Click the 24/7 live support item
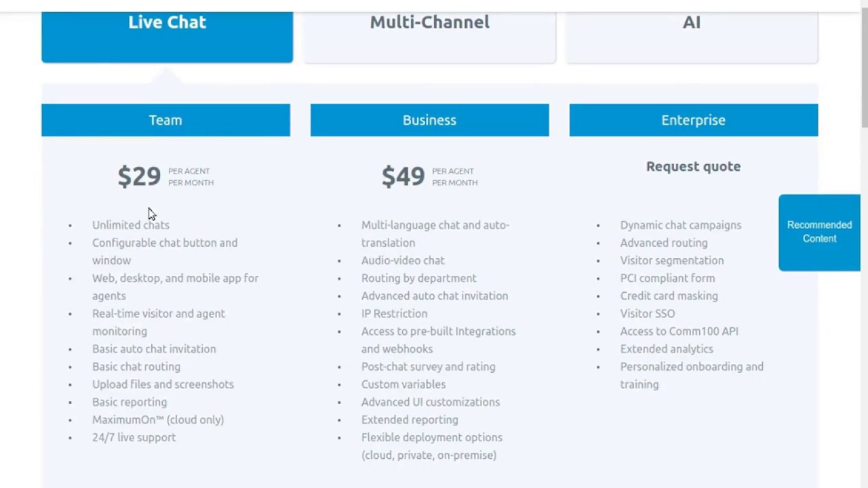 pyautogui.click(x=134, y=438)
